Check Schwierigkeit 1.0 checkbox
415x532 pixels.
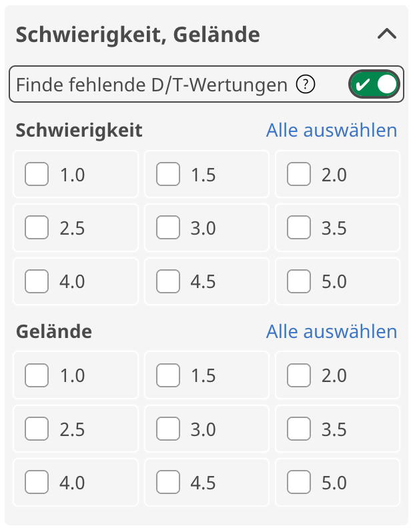37,174
